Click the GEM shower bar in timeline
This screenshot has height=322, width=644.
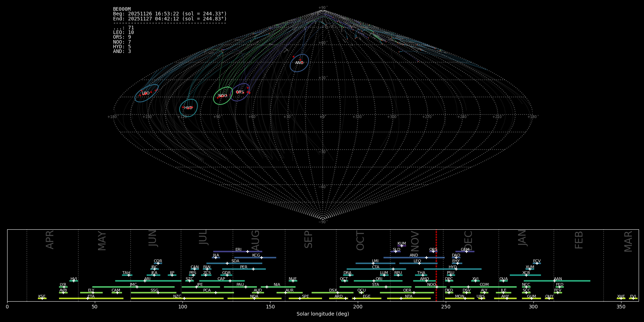(465, 252)
